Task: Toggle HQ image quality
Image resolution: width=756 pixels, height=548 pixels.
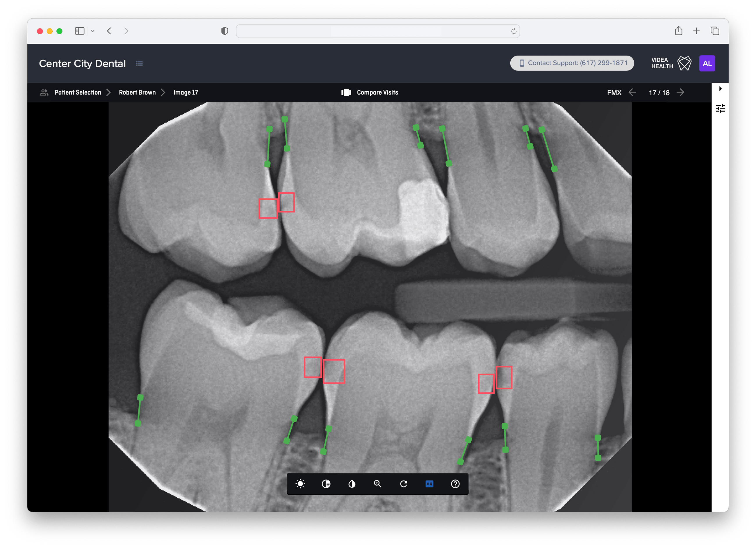Action: (x=429, y=484)
